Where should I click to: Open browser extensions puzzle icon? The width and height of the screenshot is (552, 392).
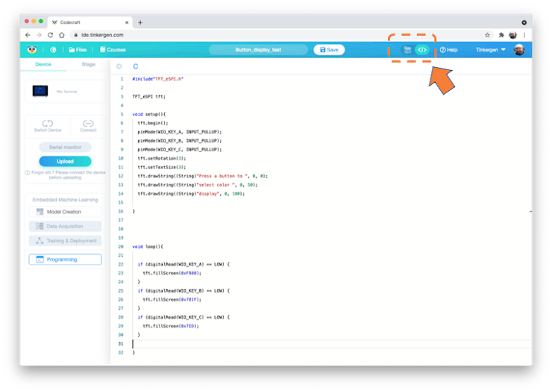click(x=501, y=35)
